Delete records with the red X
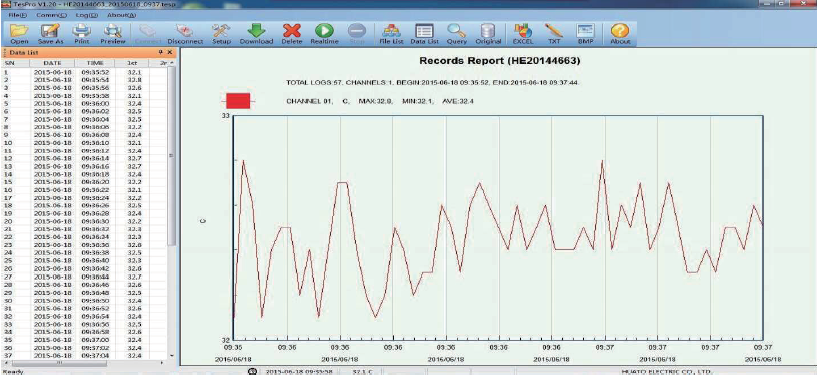Image resolution: width=817 pixels, height=380 pixels. pos(292,34)
